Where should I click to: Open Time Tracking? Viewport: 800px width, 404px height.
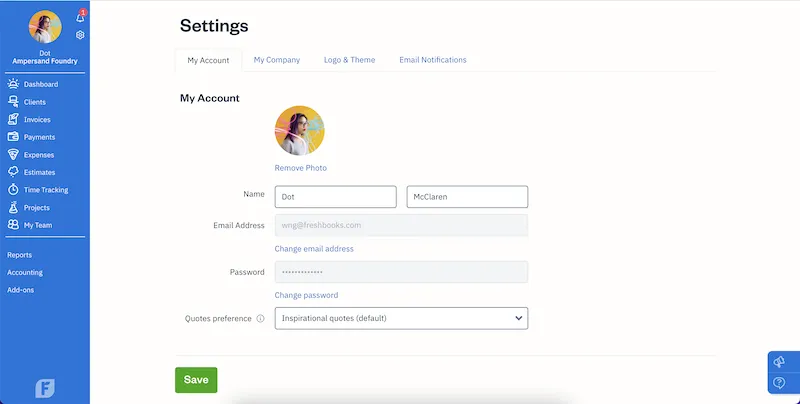coord(46,190)
